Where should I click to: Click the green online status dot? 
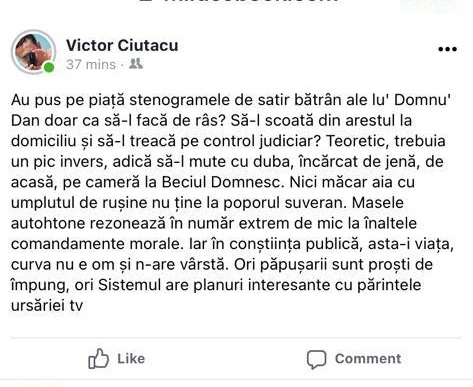pos(49,67)
